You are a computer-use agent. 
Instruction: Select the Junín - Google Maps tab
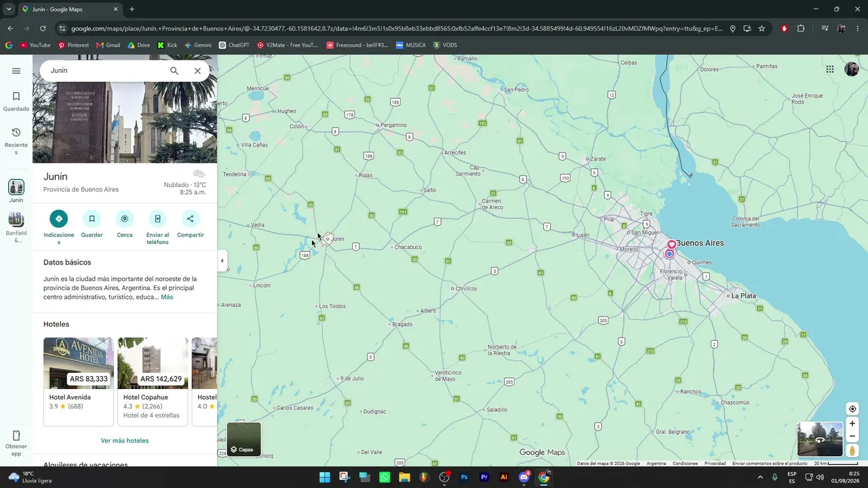(70, 9)
